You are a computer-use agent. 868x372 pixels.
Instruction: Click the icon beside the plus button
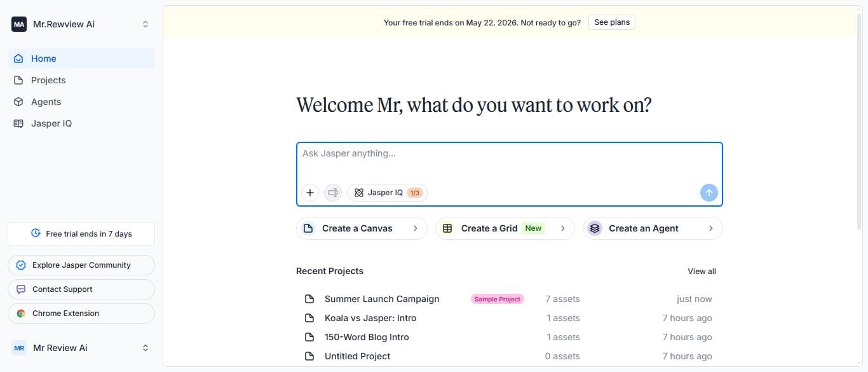[x=333, y=193]
